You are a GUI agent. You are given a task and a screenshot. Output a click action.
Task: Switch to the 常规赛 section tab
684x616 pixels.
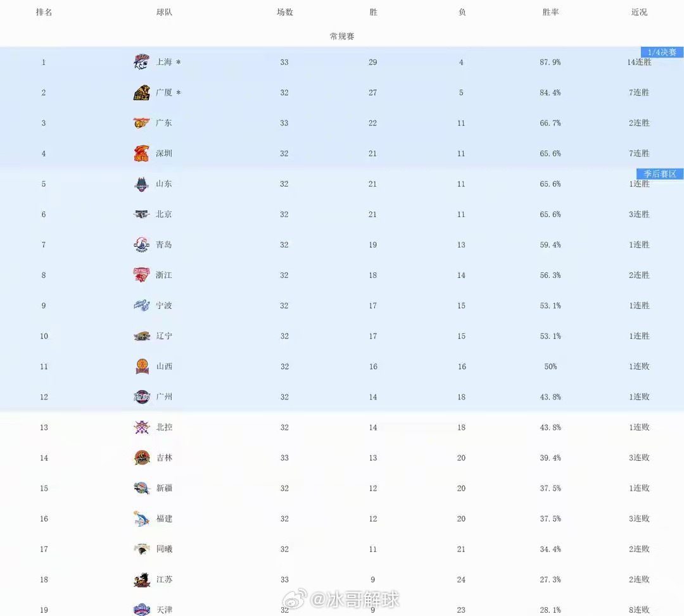click(x=342, y=36)
